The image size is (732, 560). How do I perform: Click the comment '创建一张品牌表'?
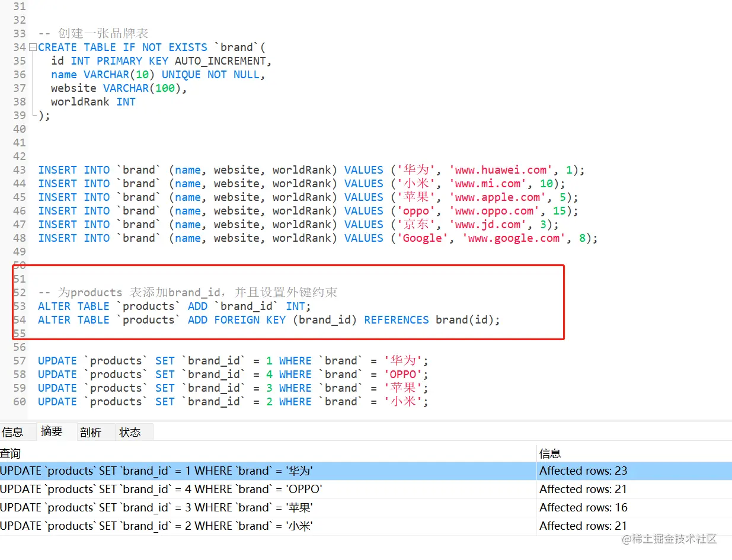pos(103,34)
